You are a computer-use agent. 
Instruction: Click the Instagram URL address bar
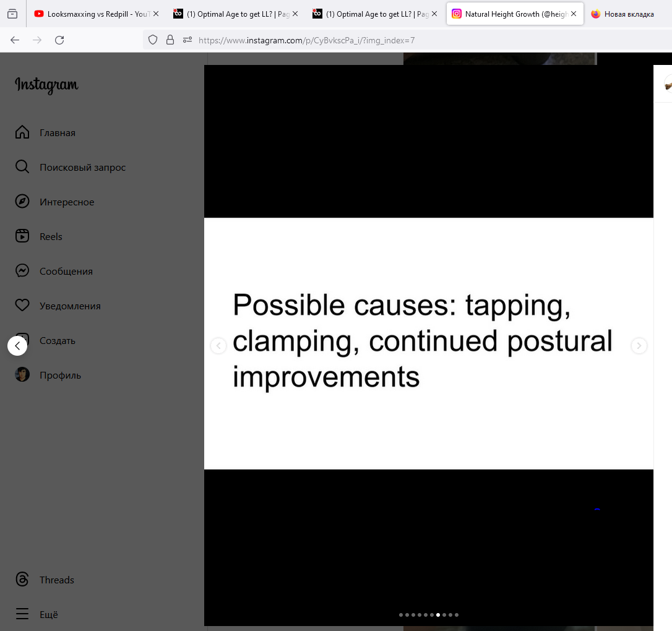coord(371,40)
